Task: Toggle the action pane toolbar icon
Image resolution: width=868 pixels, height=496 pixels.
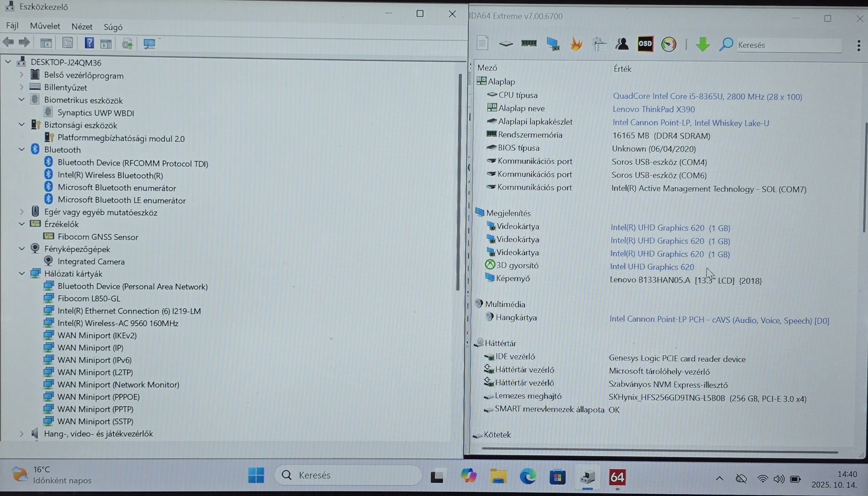Action: [106, 43]
